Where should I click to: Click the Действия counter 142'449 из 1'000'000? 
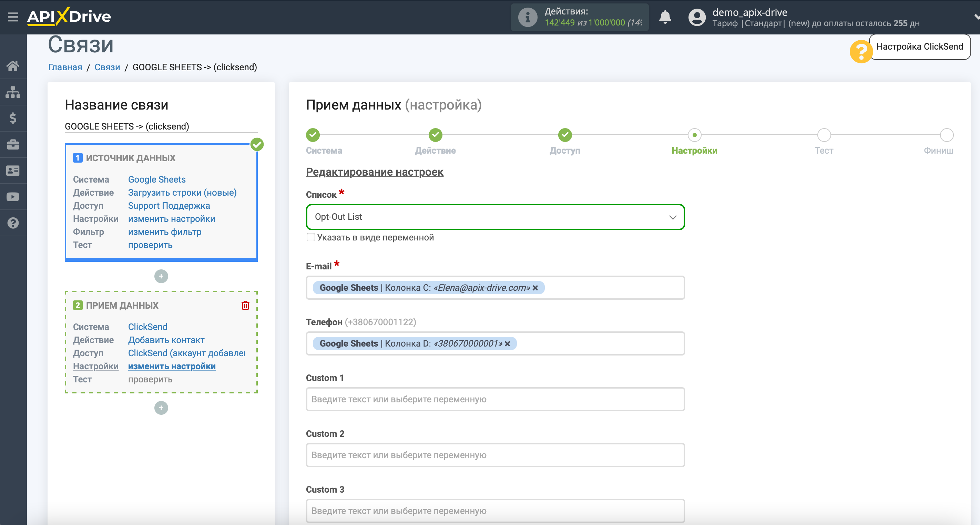(593, 23)
